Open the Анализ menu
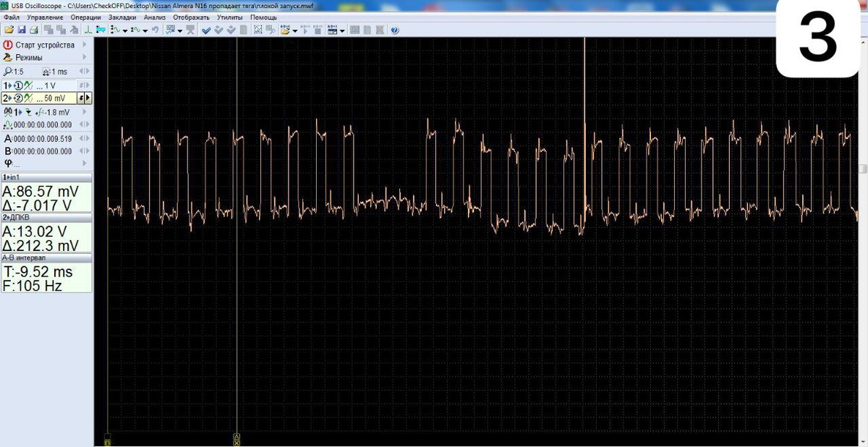 (154, 17)
